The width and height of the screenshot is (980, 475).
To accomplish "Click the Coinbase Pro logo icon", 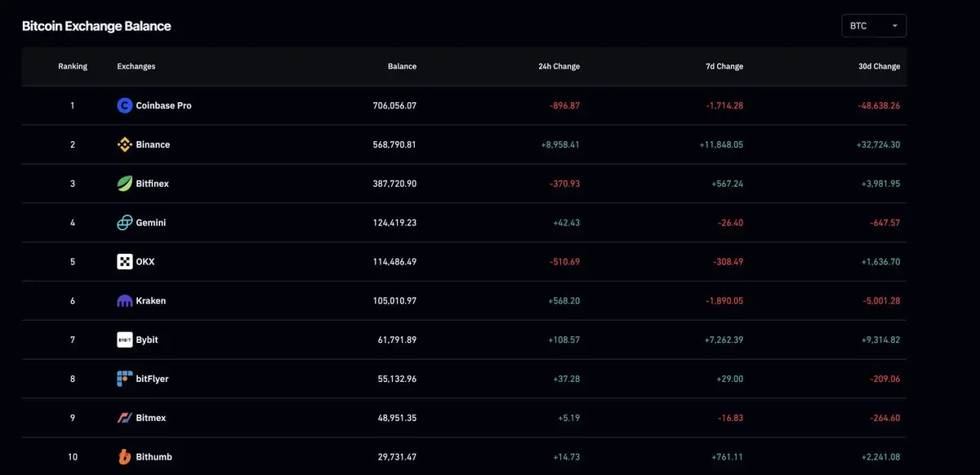I will pyautogui.click(x=124, y=105).
